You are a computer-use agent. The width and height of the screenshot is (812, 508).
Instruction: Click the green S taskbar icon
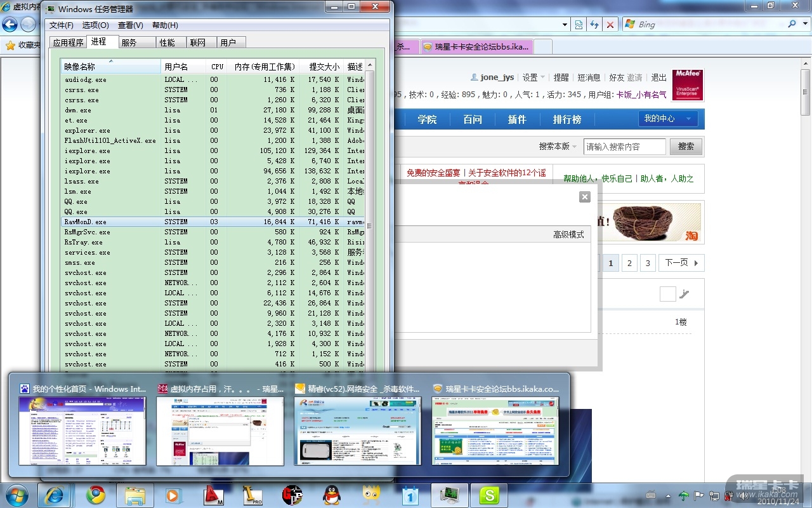(x=489, y=495)
